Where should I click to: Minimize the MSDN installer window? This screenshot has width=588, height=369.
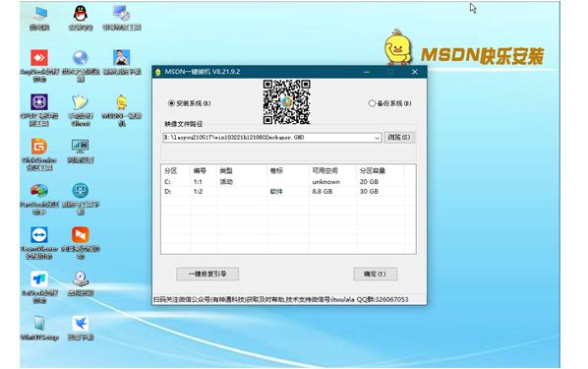click(x=367, y=72)
